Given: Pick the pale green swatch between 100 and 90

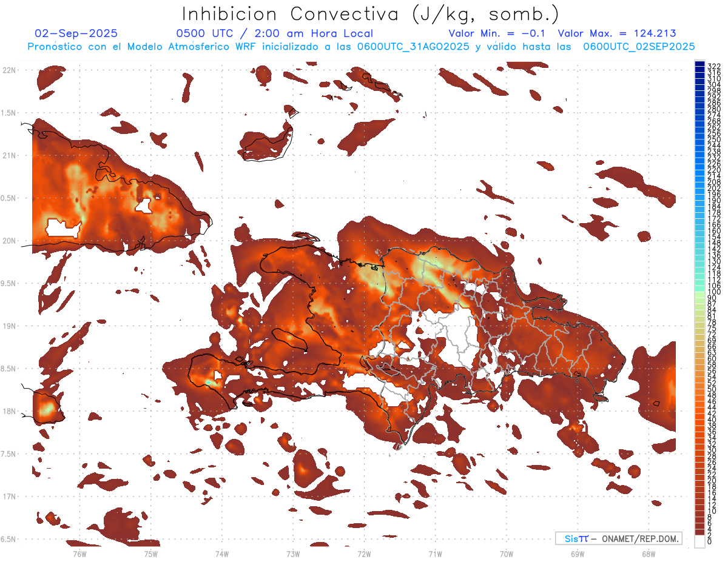Looking at the screenshot, I should (x=699, y=295).
